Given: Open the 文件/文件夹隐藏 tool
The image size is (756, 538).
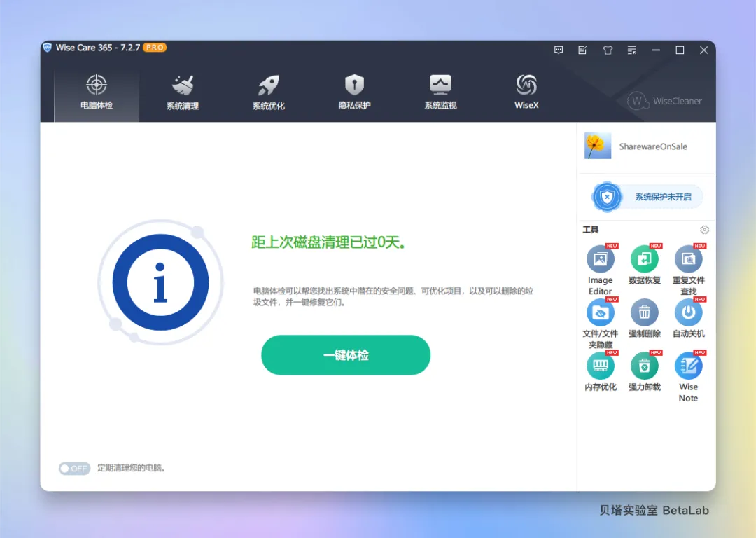Looking at the screenshot, I should click(601, 323).
